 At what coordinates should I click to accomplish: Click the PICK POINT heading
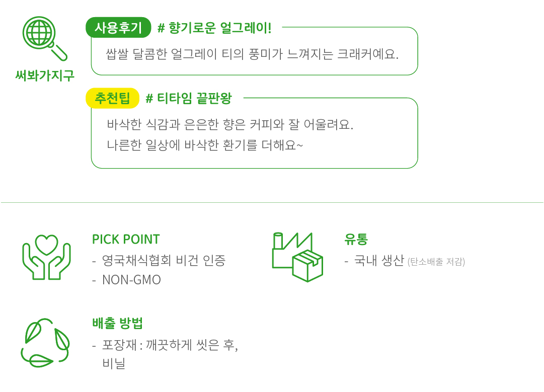click(x=126, y=239)
